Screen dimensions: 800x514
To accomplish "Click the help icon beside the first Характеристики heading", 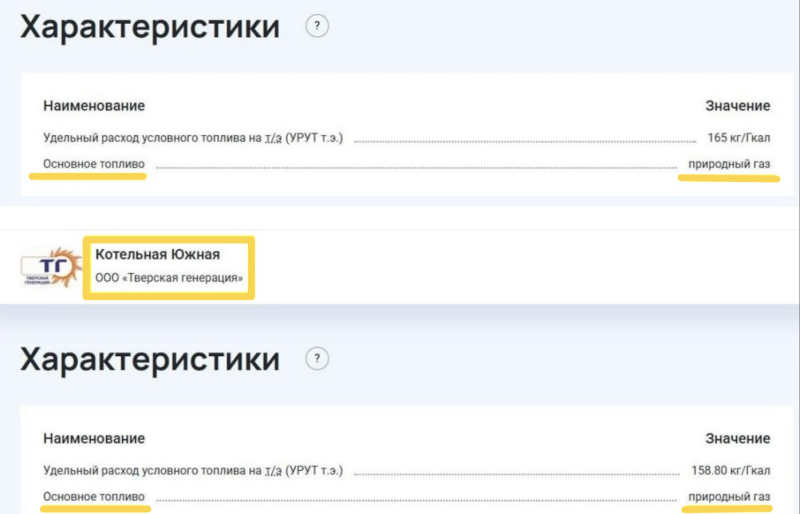I will click(317, 27).
